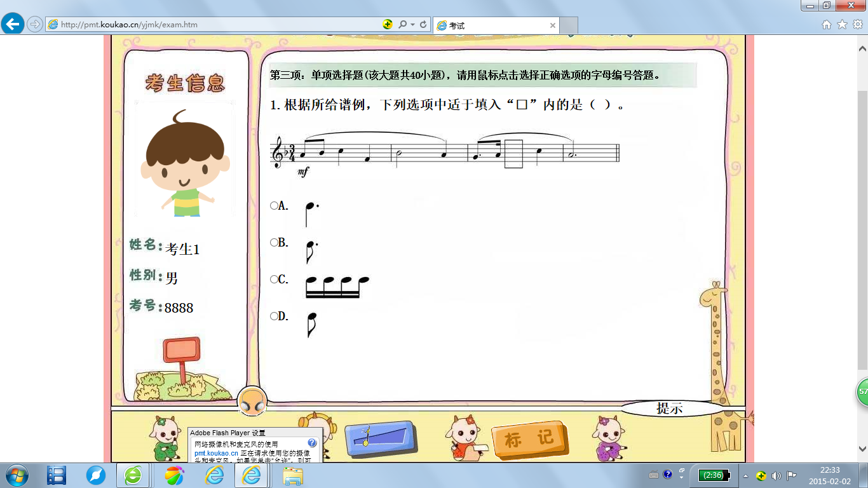Open File Explorer folder in taskbar

click(x=293, y=475)
